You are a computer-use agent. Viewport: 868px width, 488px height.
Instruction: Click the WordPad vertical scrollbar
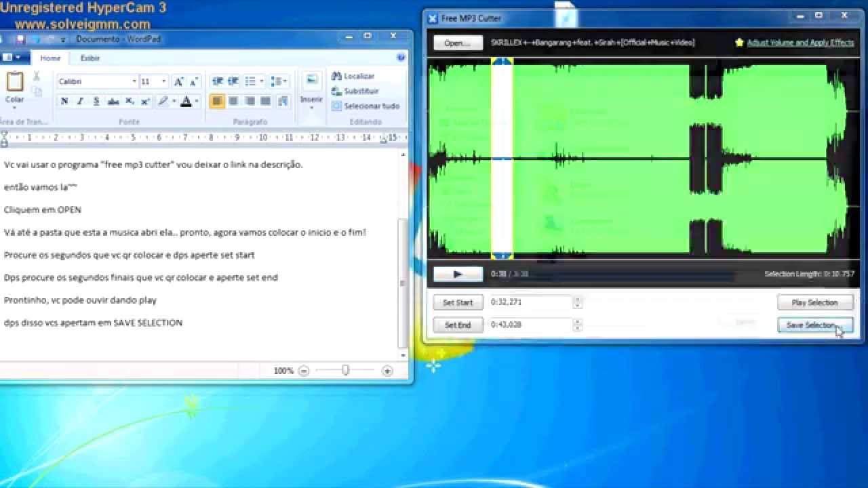[x=403, y=254]
